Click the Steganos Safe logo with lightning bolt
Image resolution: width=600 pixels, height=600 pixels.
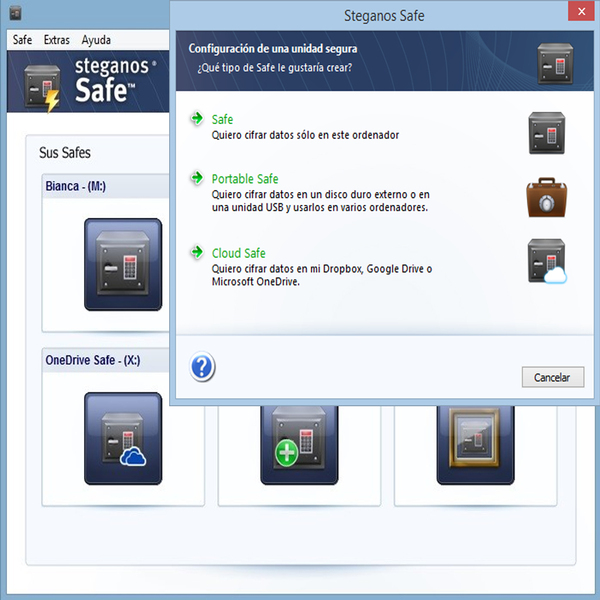pos(42,89)
